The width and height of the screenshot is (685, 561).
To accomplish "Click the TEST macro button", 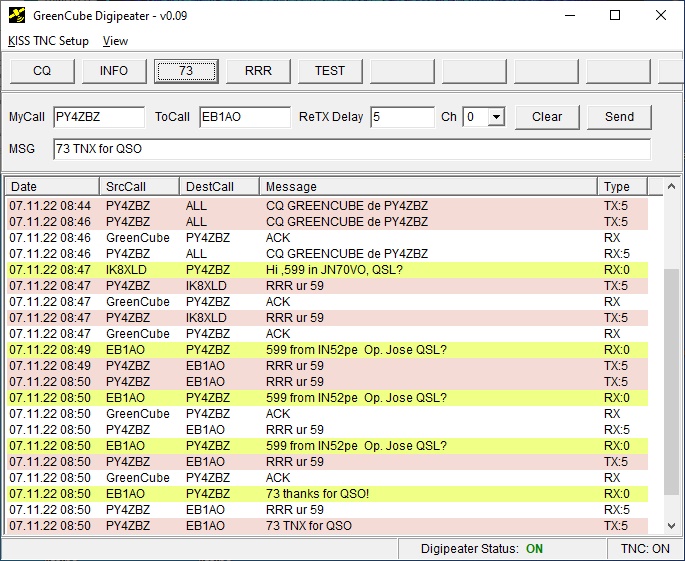I will coord(330,71).
